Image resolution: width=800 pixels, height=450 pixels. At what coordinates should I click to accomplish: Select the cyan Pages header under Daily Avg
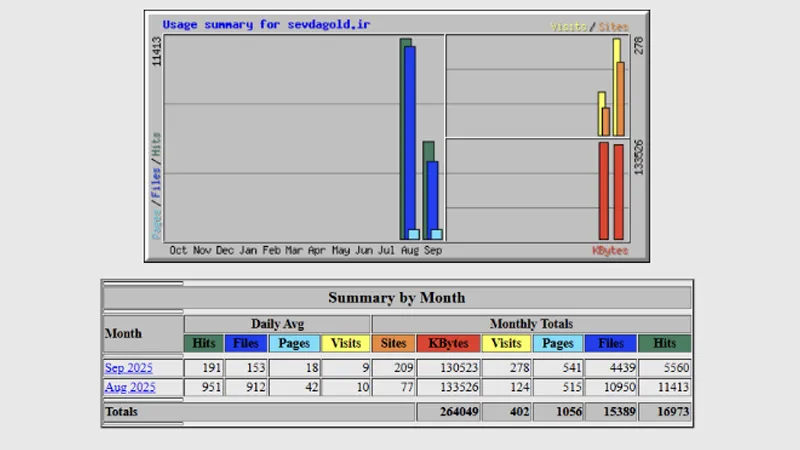click(294, 343)
